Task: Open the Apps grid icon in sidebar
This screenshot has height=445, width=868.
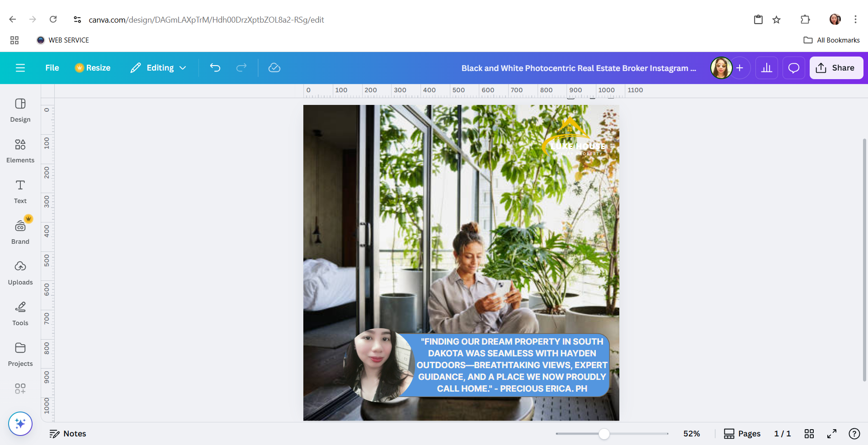Action: (x=20, y=388)
